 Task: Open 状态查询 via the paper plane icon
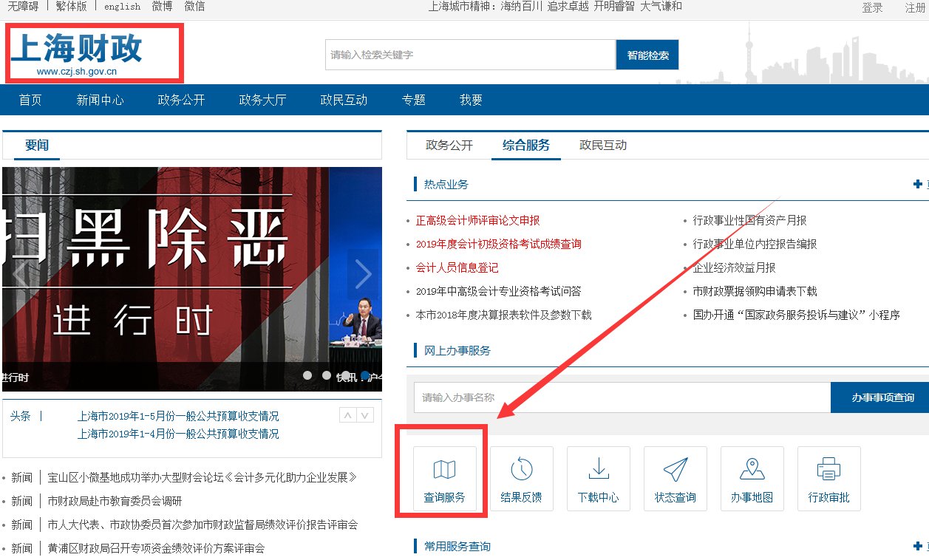coord(675,478)
